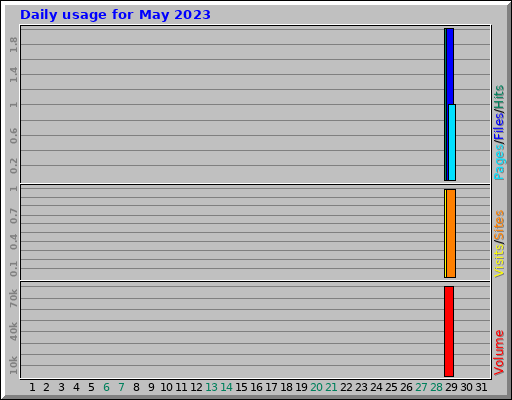The image size is (512, 400).
Task: Click the cyan Pages legend label
Action: click(499, 163)
